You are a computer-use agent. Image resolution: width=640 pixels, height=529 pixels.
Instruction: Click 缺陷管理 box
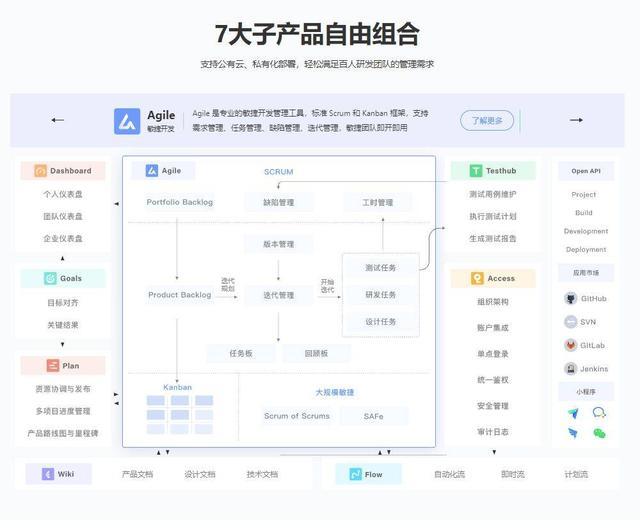pyautogui.click(x=279, y=202)
